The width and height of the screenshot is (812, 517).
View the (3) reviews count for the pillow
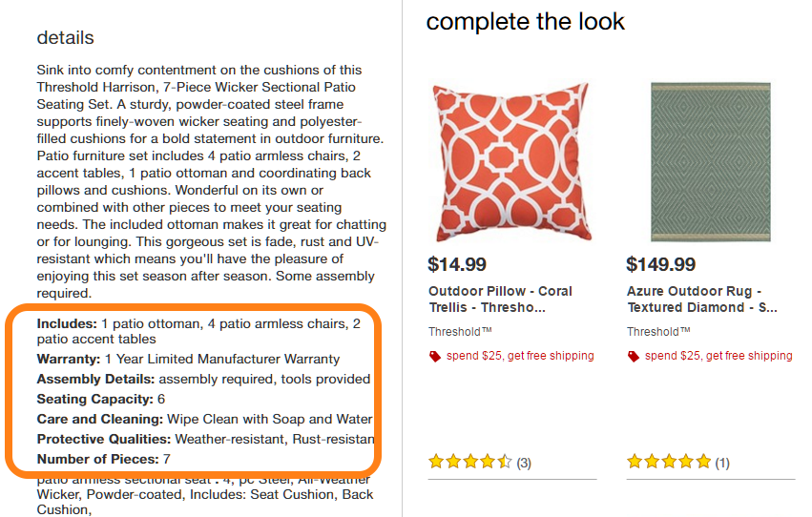pos(524,463)
